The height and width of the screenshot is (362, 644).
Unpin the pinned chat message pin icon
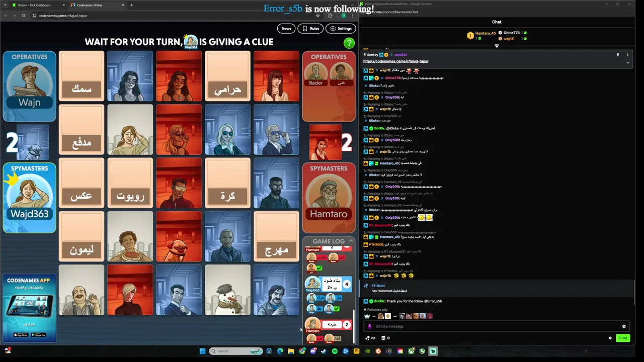click(617, 55)
